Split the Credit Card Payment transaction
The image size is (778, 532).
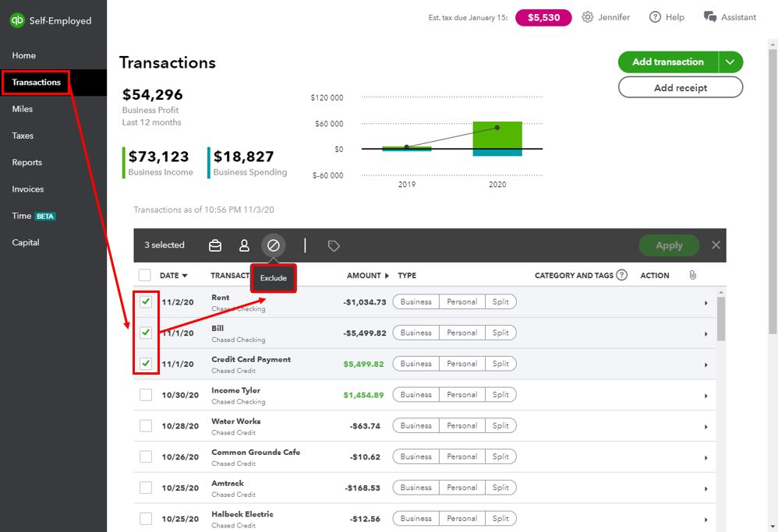pyautogui.click(x=500, y=364)
